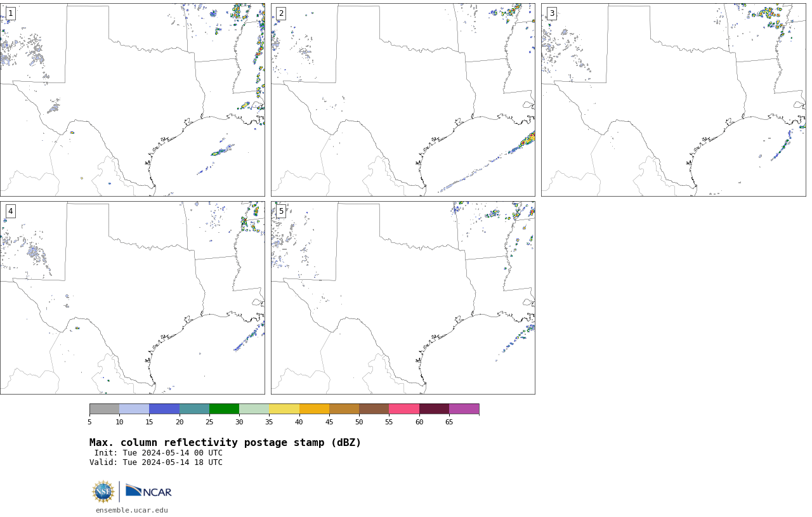Click the NSF logo icon
The height and width of the screenshot is (517, 812).
tap(103, 492)
